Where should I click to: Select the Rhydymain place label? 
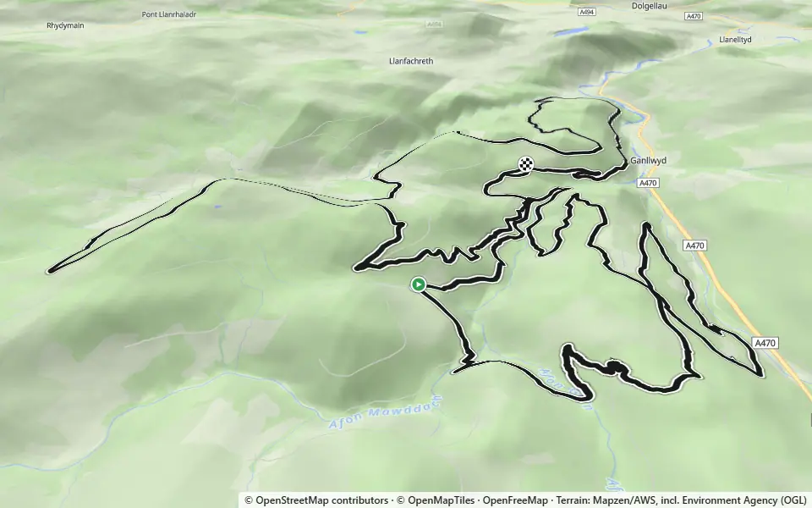click(x=65, y=25)
